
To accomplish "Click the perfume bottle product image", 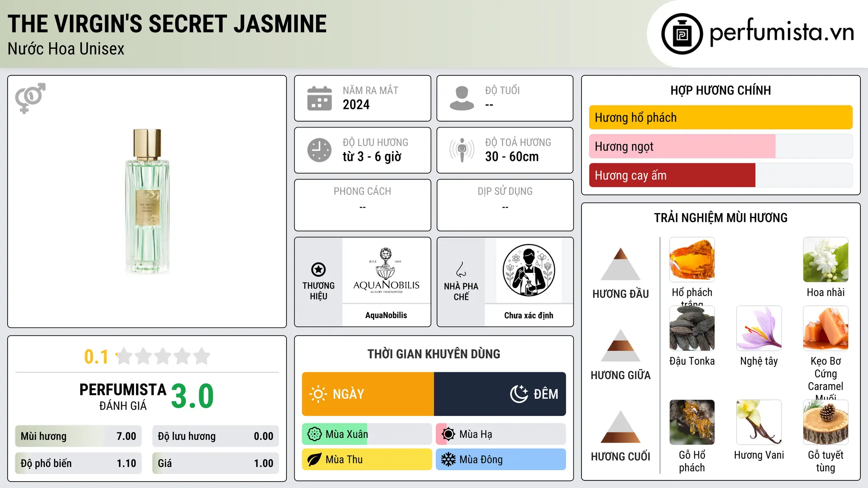I will 147,202.
